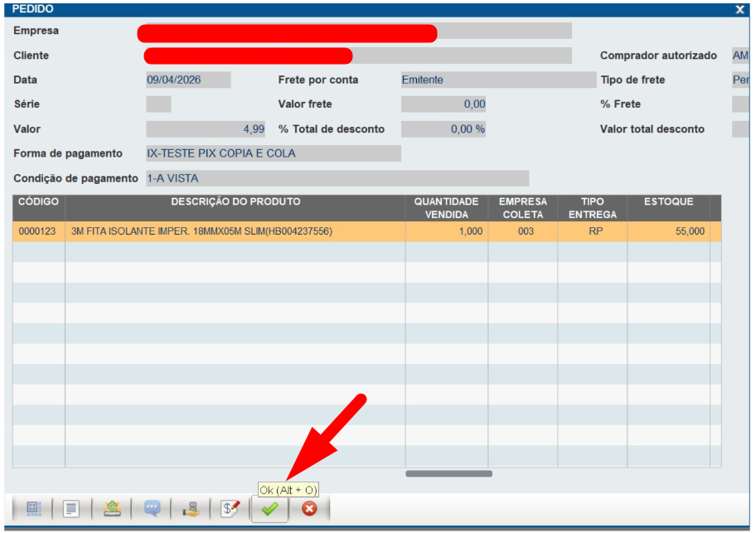Click the Data field showing 09/04/2026
The height and width of the screenshot is (533, 756).
click(188, 80)
